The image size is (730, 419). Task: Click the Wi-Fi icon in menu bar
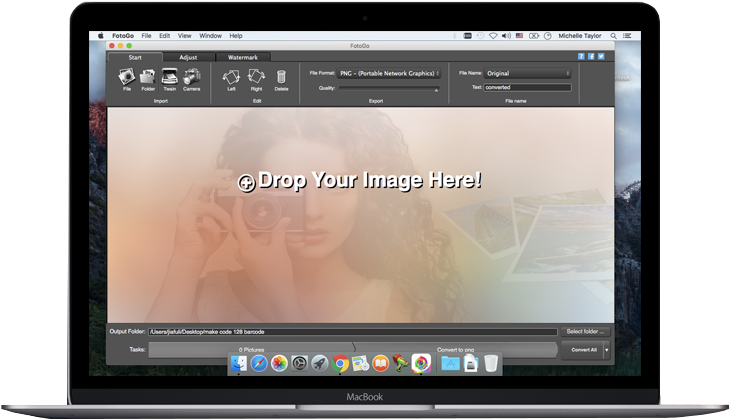[493, 36]
